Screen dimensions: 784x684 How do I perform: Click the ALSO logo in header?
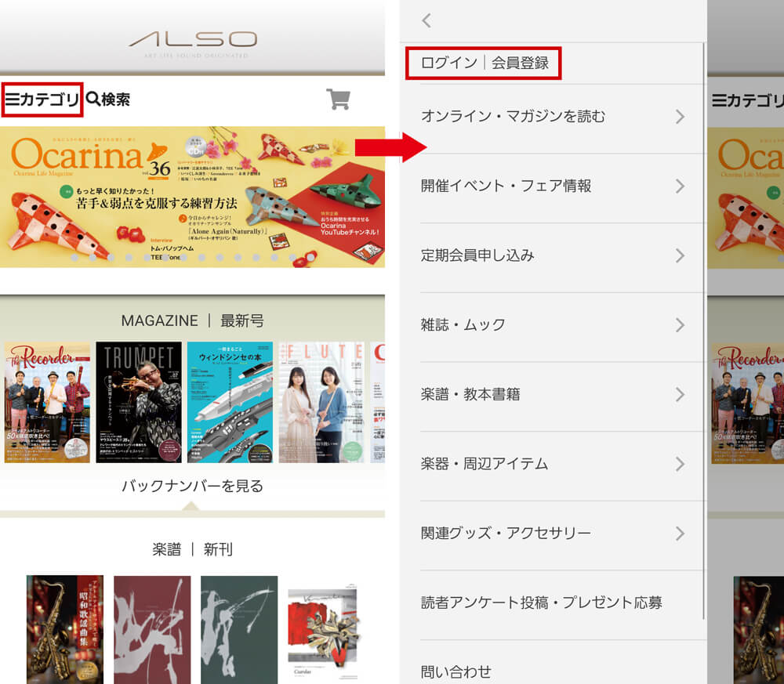pos(193,41)
